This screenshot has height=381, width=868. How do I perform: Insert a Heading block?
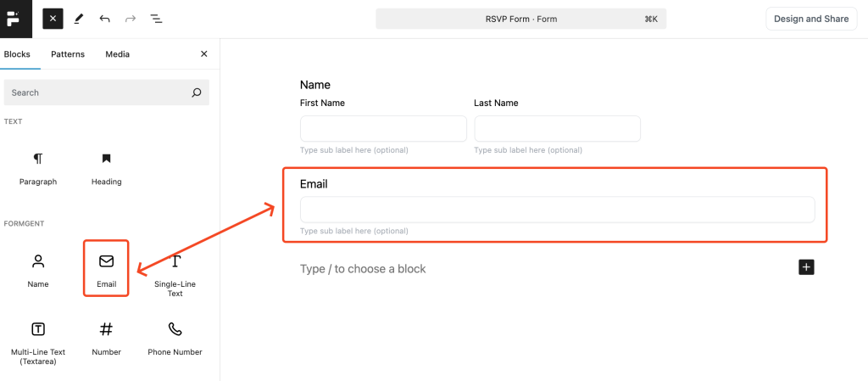tap(106, 170)
